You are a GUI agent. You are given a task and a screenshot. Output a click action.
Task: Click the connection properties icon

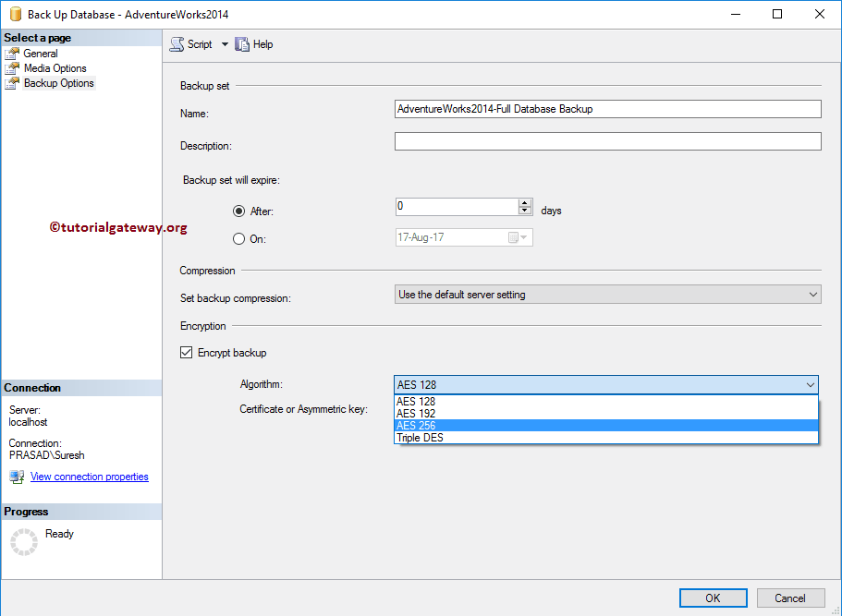point(17,477)
